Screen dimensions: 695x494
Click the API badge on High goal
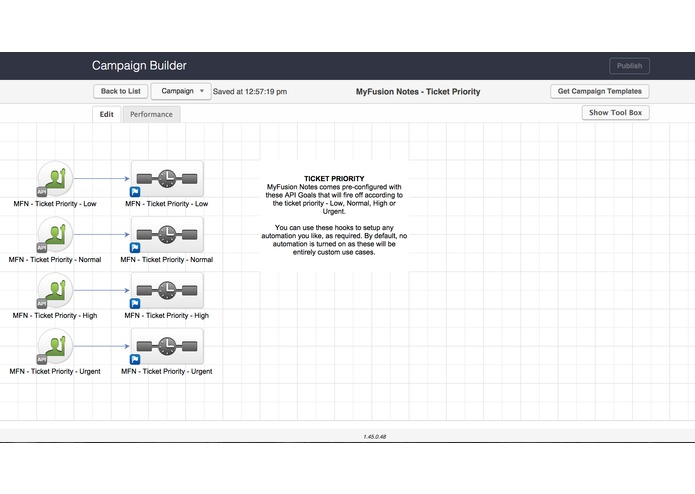coord(42,303)
